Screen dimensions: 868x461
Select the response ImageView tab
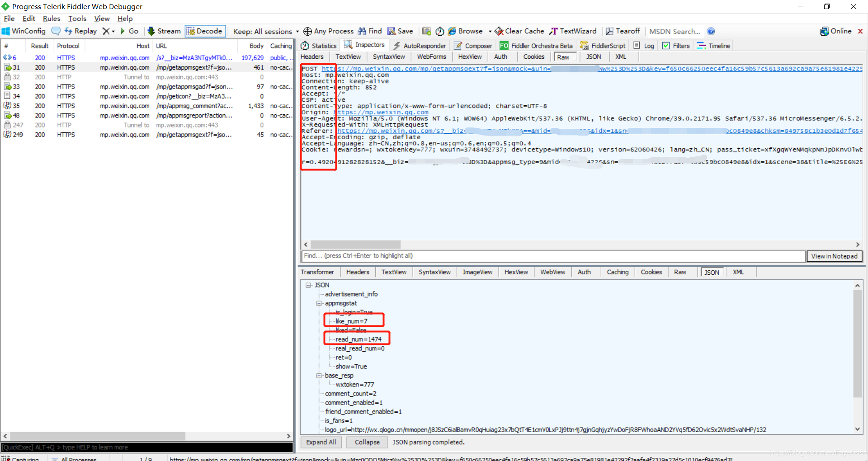(x=477, y=272)
